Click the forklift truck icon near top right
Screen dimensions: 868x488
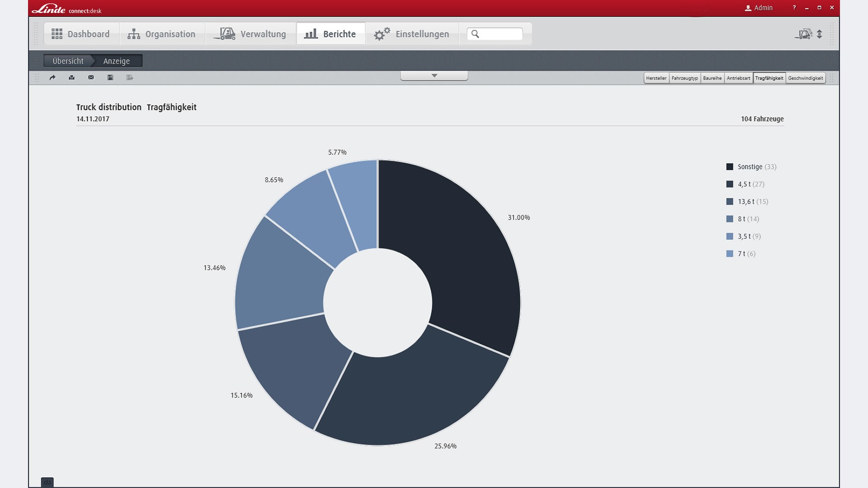click(x=804, y=34)
